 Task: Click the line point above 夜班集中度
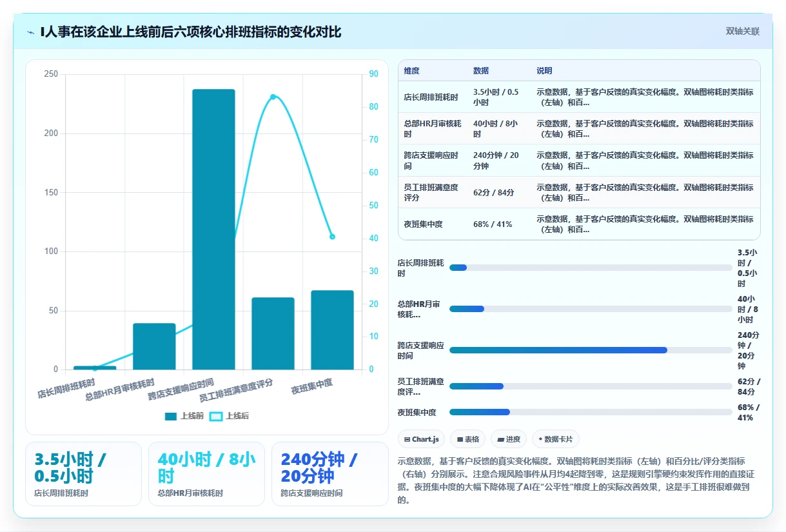pyautogui.click(x=332, y=237)
